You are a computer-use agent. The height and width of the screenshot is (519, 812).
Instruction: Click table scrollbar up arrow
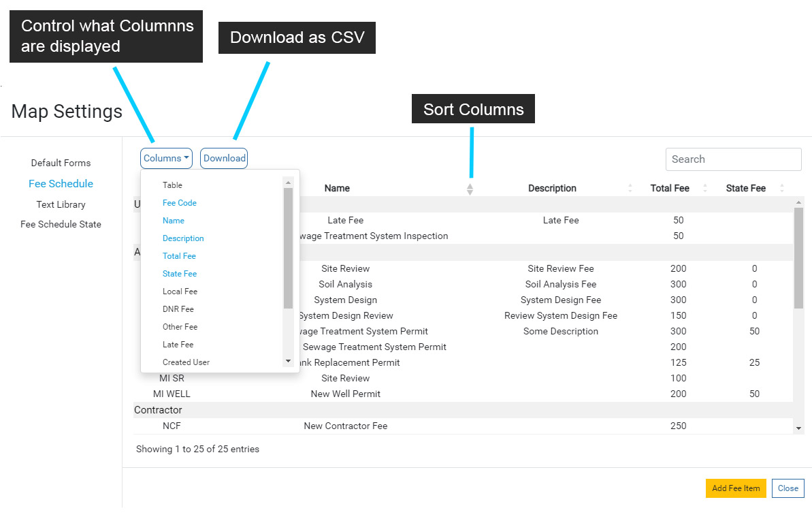(798, 202)
